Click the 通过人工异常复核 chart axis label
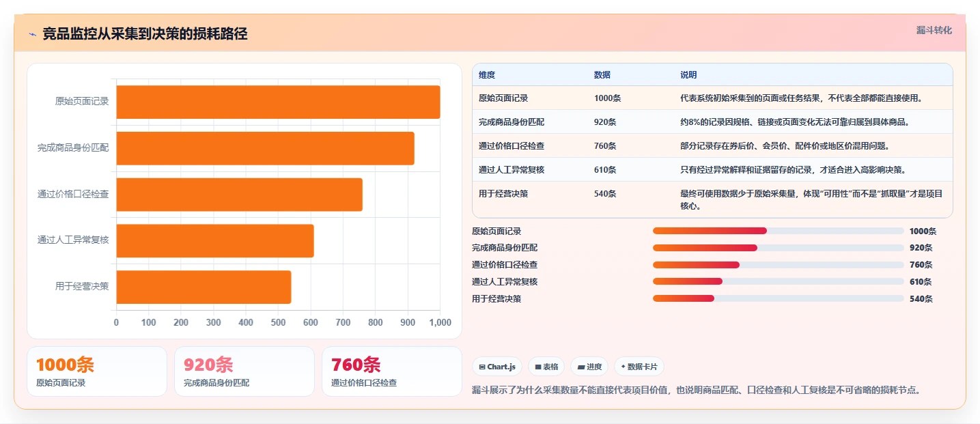 pyautogui.click(x=73, y=240)
